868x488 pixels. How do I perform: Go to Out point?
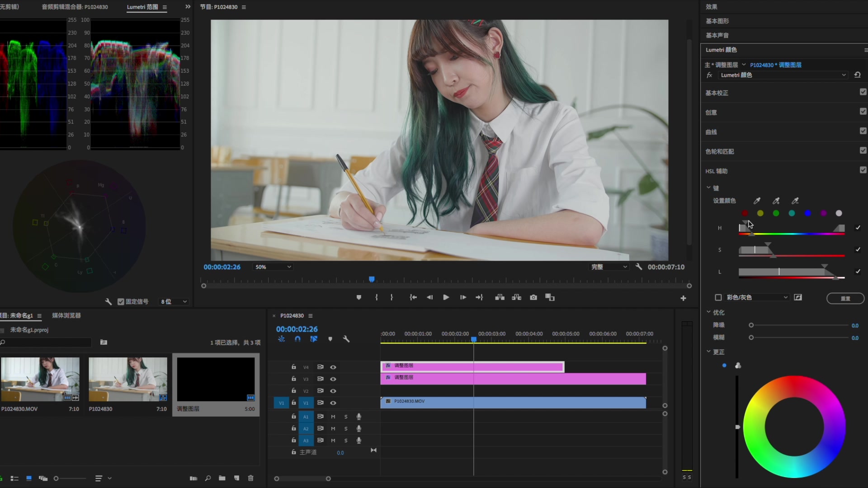click(x=479, y=297)
